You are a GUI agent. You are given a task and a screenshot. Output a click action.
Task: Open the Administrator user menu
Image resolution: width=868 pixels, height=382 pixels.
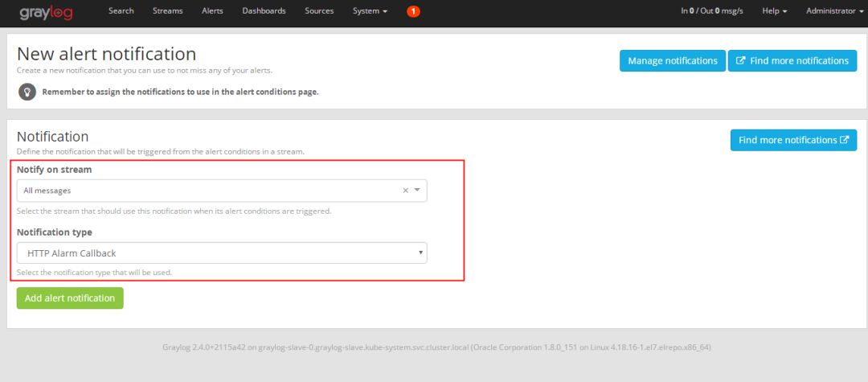[834, 11]
